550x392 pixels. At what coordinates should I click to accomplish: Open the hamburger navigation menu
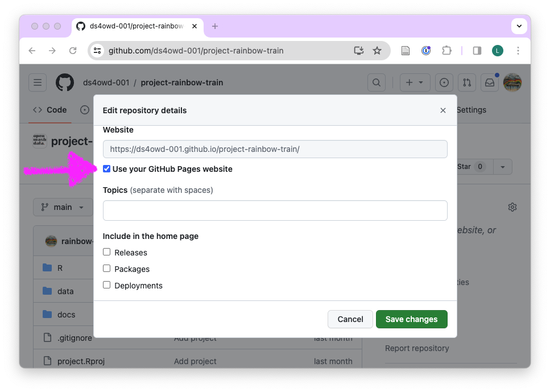(38, 82)
